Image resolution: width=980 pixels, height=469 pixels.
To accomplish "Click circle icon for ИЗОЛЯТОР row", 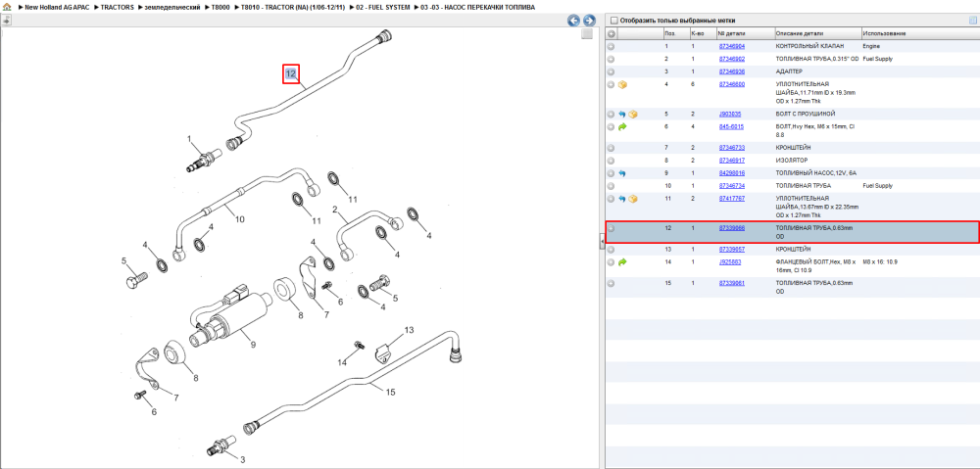I will click(x=612, y=161).
